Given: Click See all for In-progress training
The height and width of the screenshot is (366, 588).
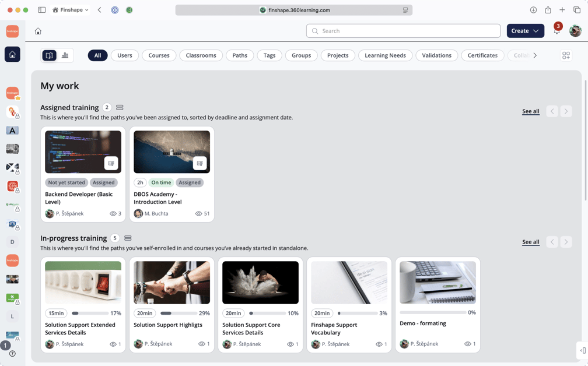Looking at the screenshot, I should 531,242.
